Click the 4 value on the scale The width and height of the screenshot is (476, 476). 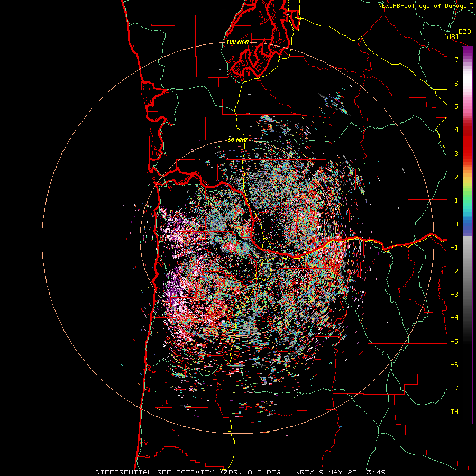tap(456, 130)
